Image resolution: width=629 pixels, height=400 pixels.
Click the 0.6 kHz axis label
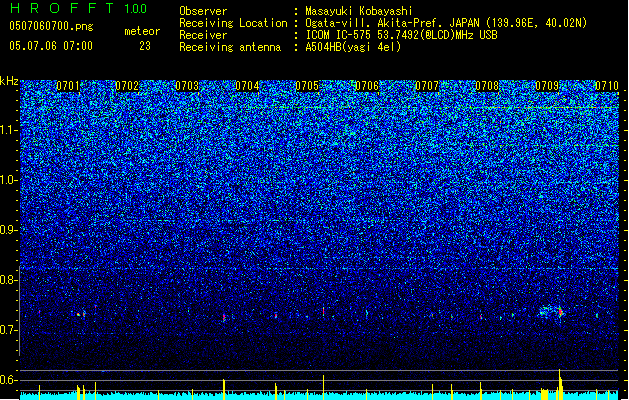[x=9, y=380]
